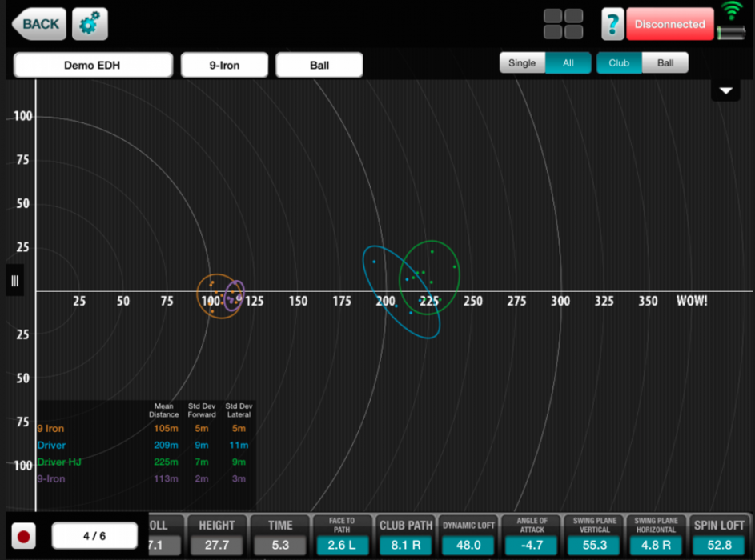Select the CLUB PATH 8.1 R tile
The image size is (755, 560).
405,535
